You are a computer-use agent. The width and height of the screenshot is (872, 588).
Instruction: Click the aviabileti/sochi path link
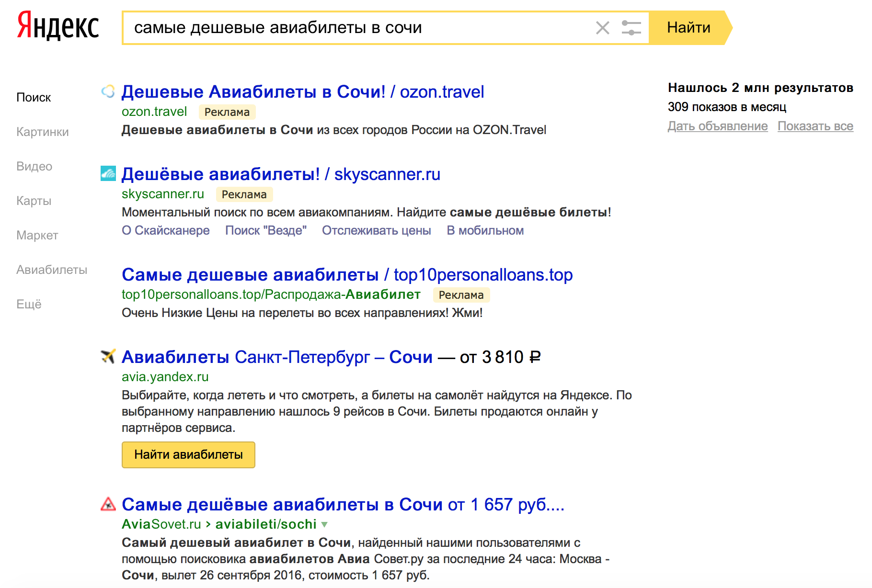(266, 524)
